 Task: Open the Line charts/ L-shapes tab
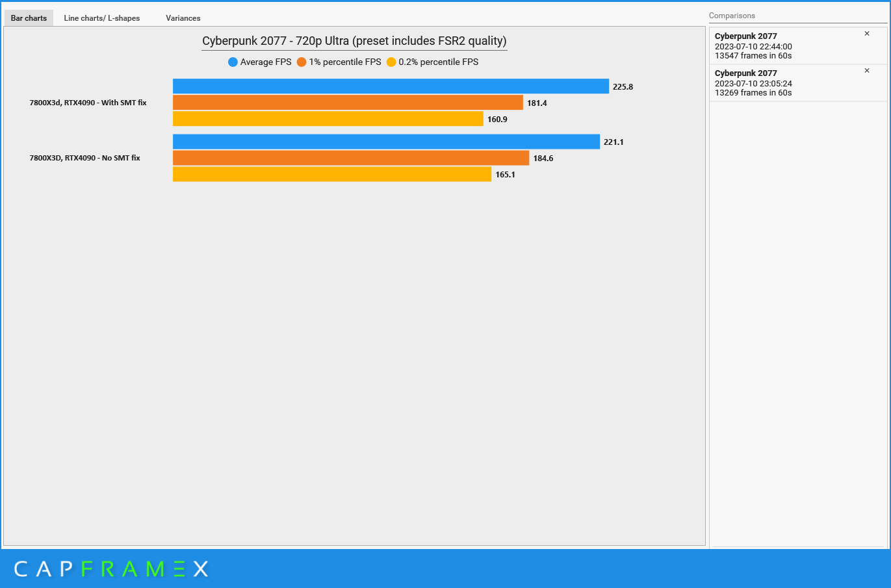(102, 18)
